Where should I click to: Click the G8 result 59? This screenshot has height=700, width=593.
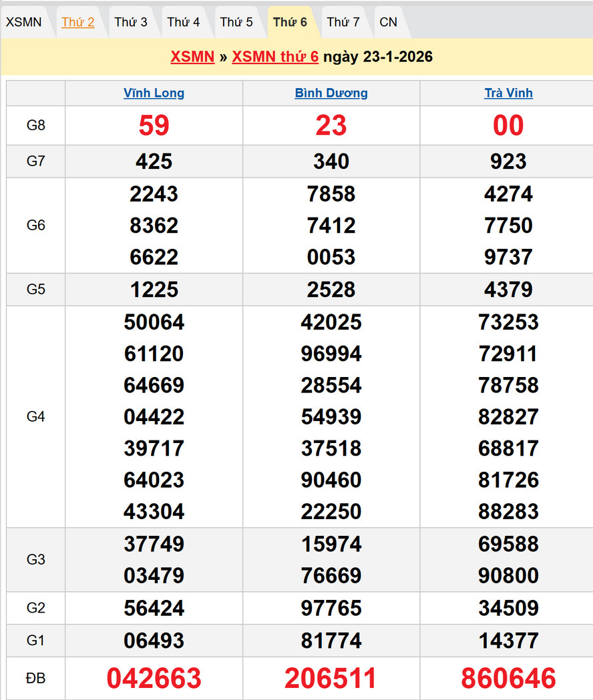(x=154, y=125)
